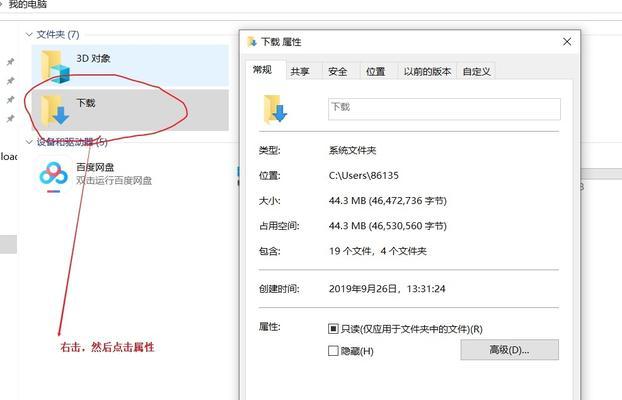Click the folder icon in 下载 属性 title bar
622x400 pixels.
click(x=252, y=42)
